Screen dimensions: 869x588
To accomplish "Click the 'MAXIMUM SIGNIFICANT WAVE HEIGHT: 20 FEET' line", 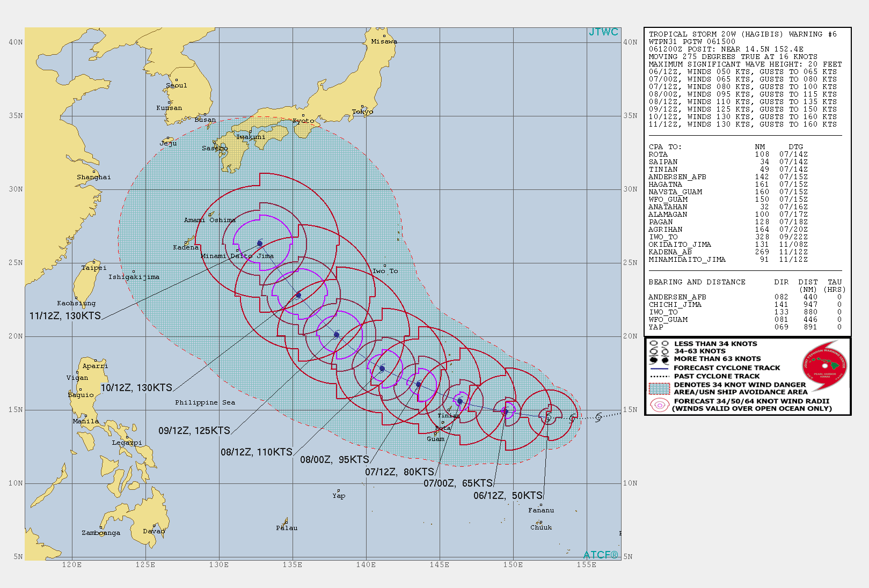I will (x=745, y=64).
